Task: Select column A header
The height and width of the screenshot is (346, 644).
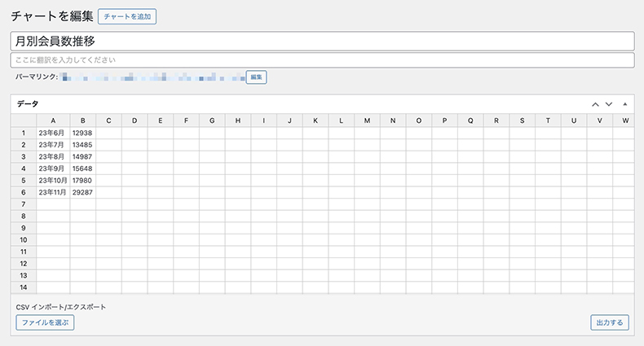Action: tap(53, 120)
